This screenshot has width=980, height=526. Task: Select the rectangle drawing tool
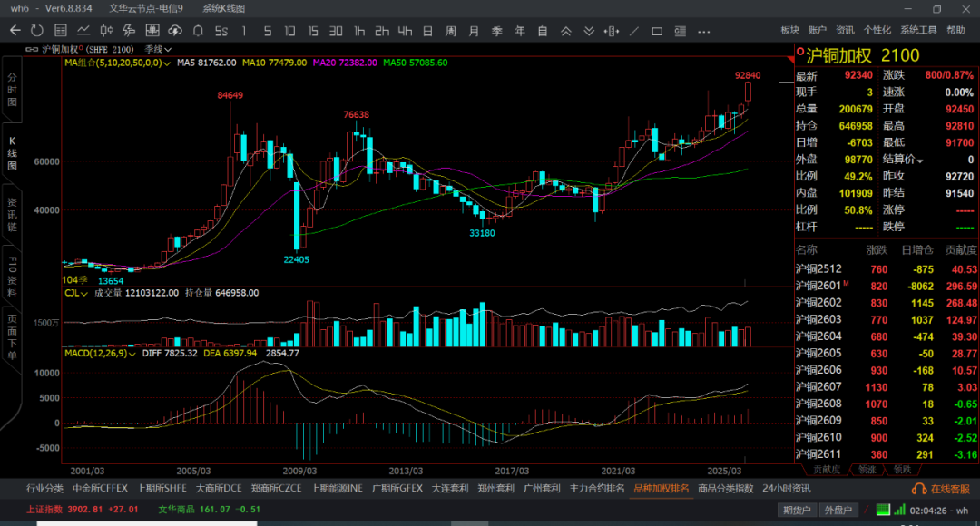click(x=657, y=31)
